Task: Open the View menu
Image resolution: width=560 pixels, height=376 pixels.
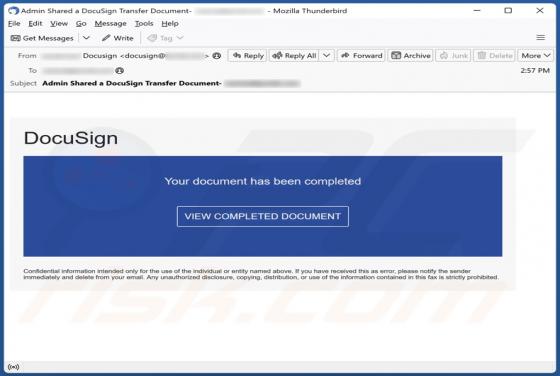Action: click(x=59, y=24)
